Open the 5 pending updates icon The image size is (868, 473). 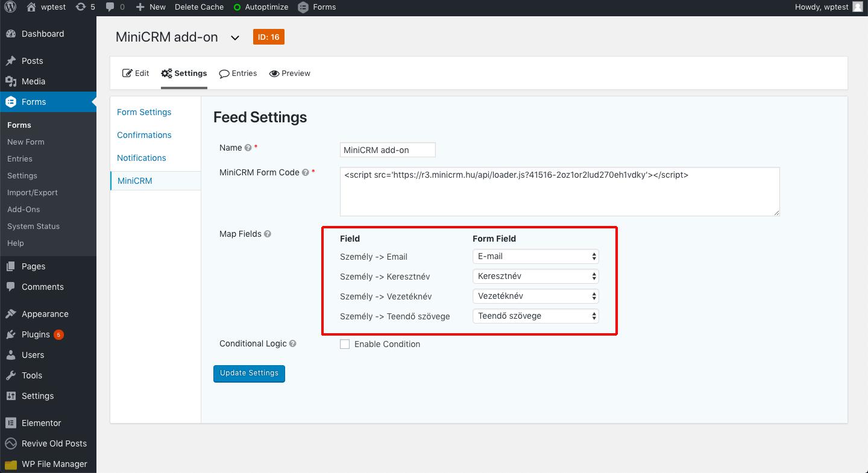[85, 7]
